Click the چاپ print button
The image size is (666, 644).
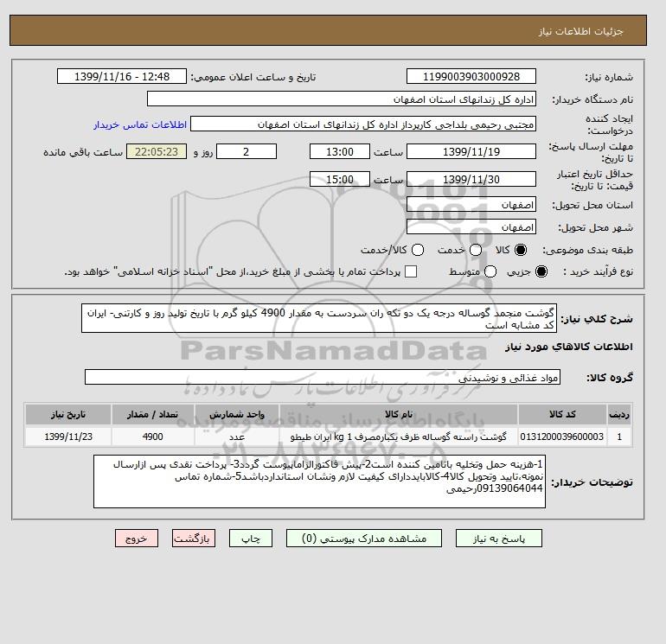point(251,539)
